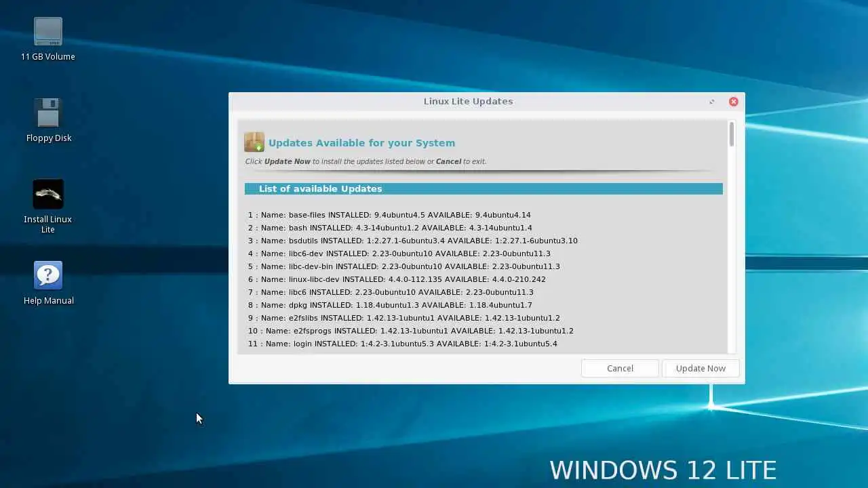This screenshot has width=868, height=488.
Task: Click the maximize icon in Linux Lite Updates
Action: click(x=711, y=102)
